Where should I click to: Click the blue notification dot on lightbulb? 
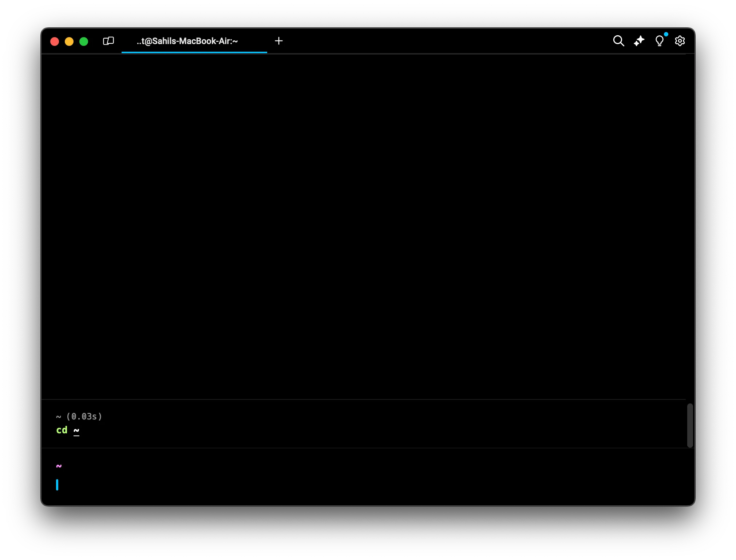[666, 35]
